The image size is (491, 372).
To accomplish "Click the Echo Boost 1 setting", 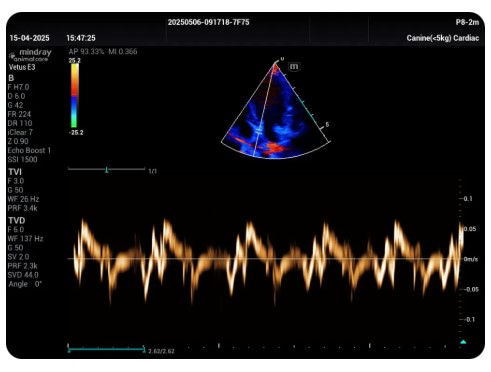I will [29, 150].
